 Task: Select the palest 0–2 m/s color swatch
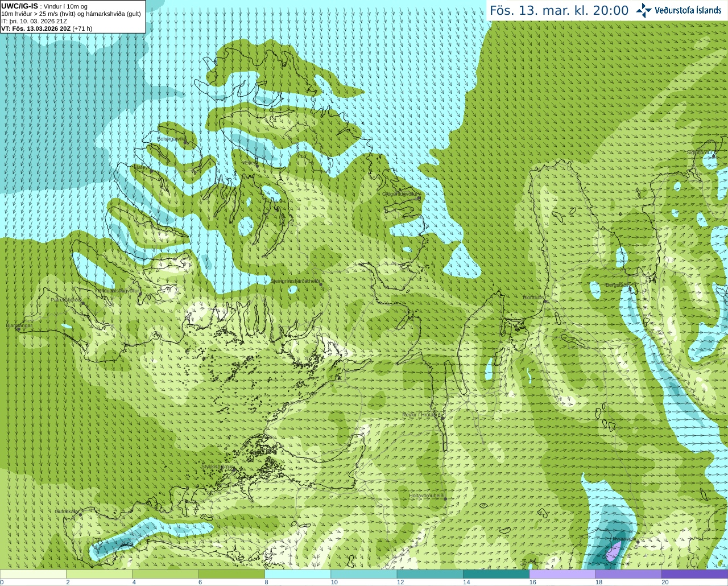(x=33, y=574)
